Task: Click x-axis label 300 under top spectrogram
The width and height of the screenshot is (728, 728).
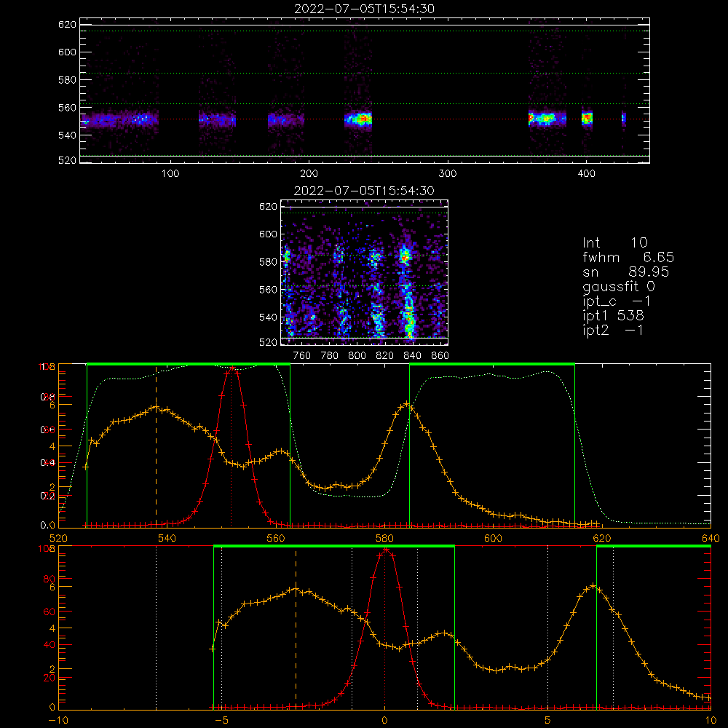Action: coord(448,174)
